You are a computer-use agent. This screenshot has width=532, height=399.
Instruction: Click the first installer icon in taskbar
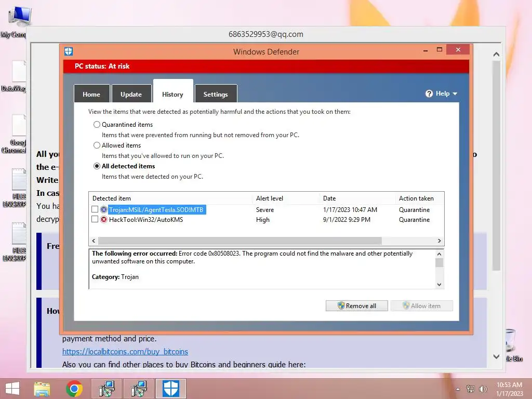(107, 389)
